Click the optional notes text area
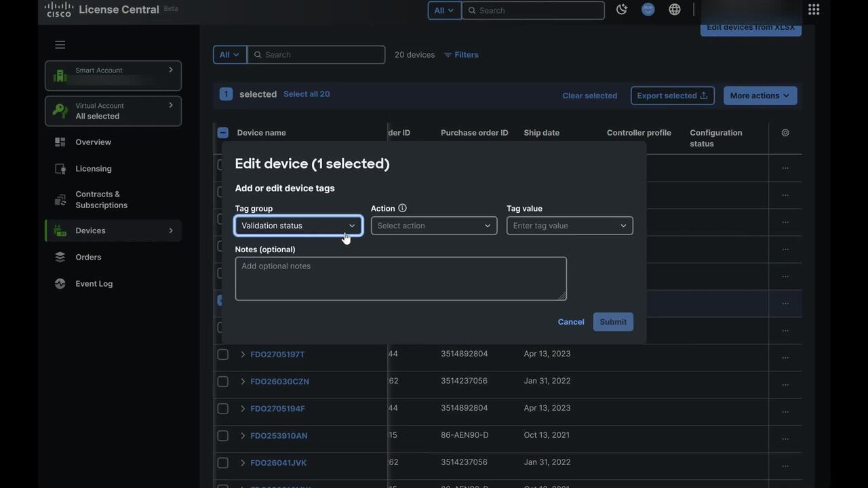This screenshot has height=488, width=868. pyautogui.click(x=401, y=279)
